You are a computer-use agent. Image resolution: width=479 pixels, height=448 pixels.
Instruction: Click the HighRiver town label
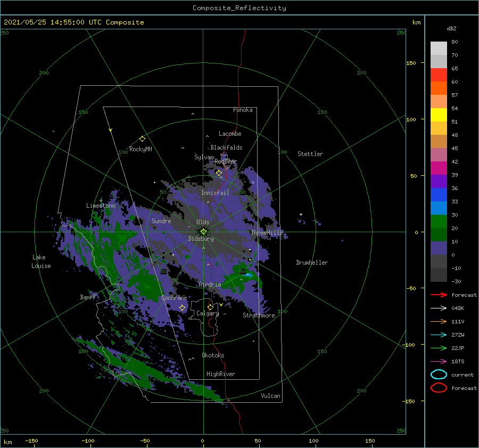point(221,374)
